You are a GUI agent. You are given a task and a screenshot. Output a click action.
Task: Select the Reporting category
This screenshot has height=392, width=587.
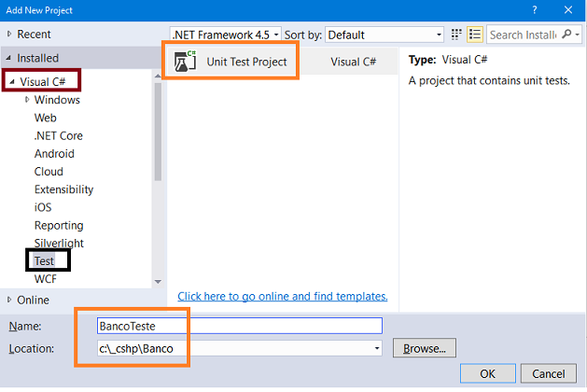[59, 225]
